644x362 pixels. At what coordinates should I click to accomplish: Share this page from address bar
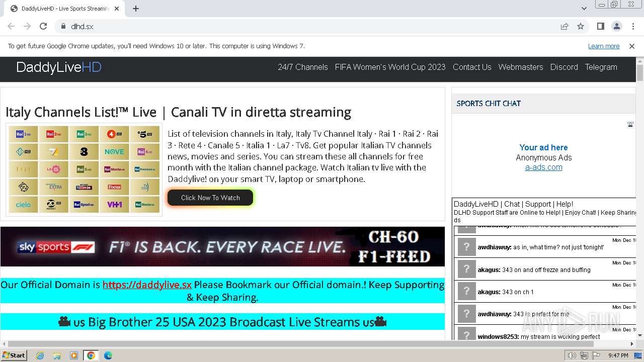pyautogui.click(x=565, y=26)
